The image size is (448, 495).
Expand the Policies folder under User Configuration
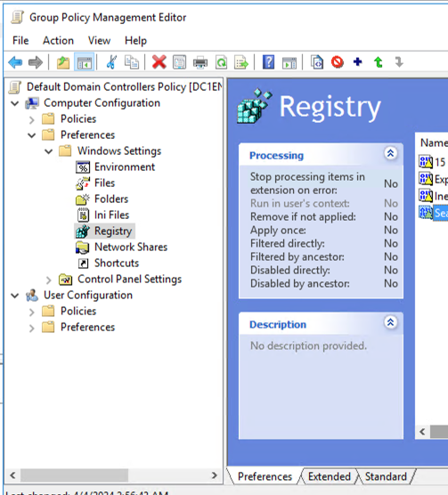(x=31, y=312)
